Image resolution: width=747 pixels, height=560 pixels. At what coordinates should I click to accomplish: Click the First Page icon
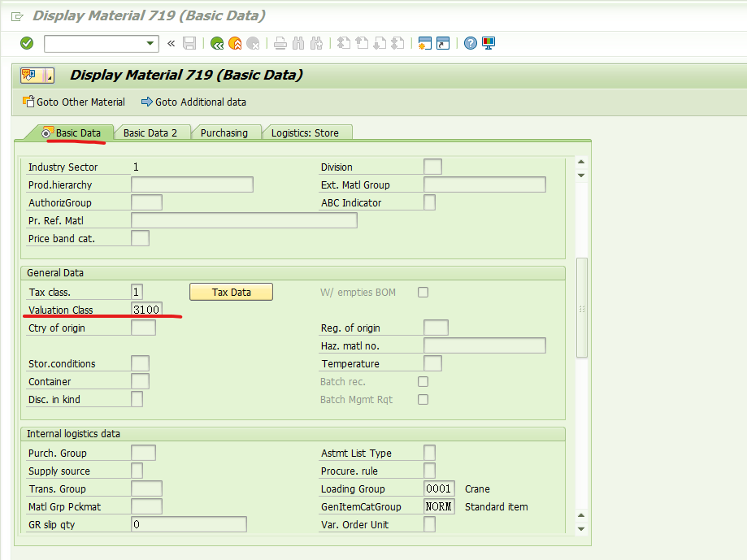(344, 43)
